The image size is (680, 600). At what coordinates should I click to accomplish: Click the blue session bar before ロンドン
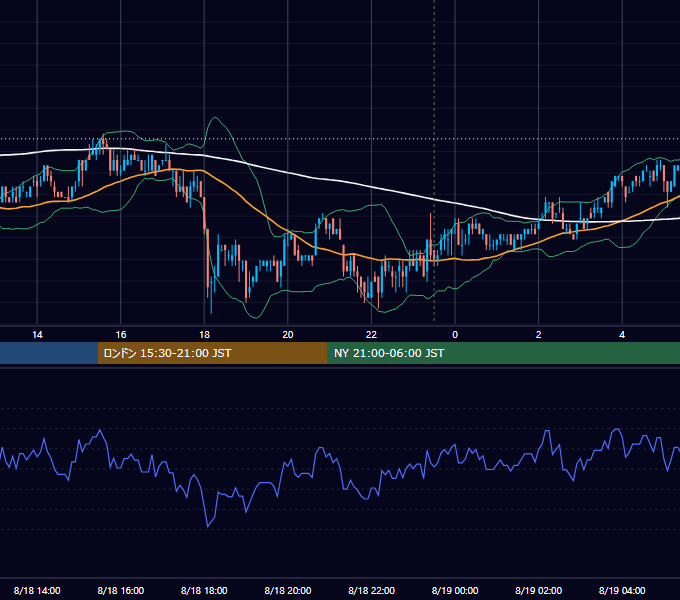coord(49,353)
